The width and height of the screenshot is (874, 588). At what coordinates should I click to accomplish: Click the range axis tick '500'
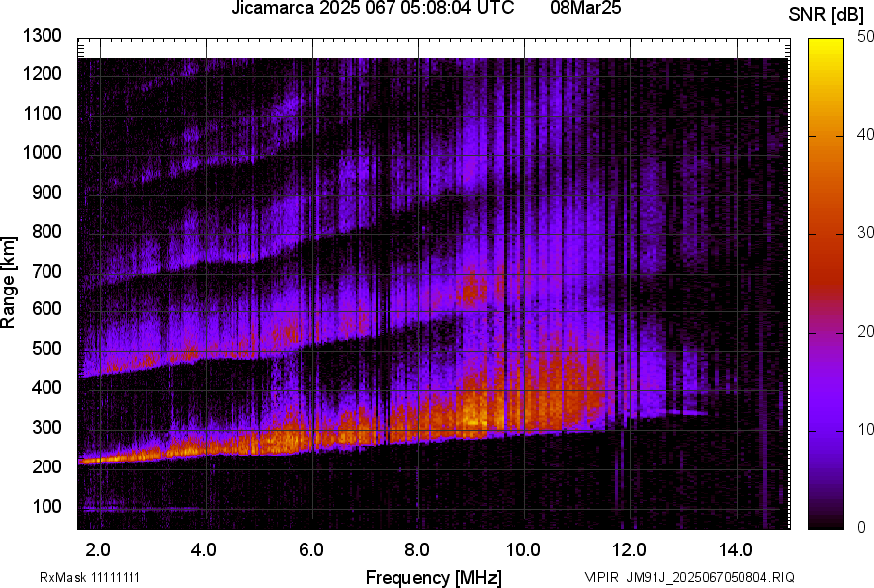coord(46,348)
